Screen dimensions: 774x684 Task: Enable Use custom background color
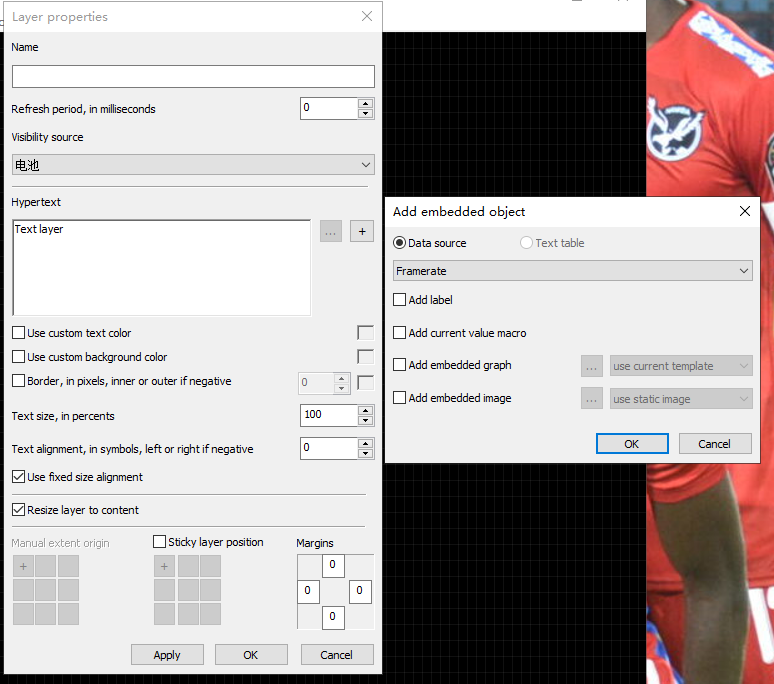click(19, 356)
